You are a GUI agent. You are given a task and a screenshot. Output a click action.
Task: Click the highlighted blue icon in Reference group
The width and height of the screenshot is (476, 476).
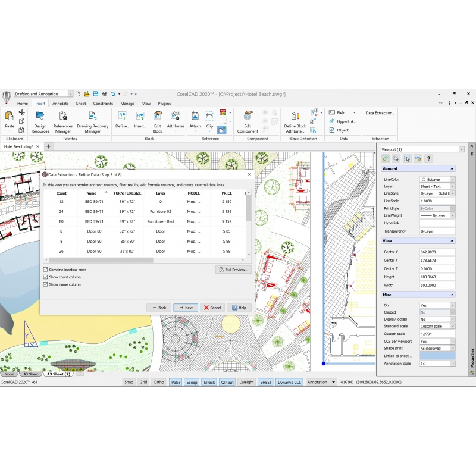(x=222, y=130)
